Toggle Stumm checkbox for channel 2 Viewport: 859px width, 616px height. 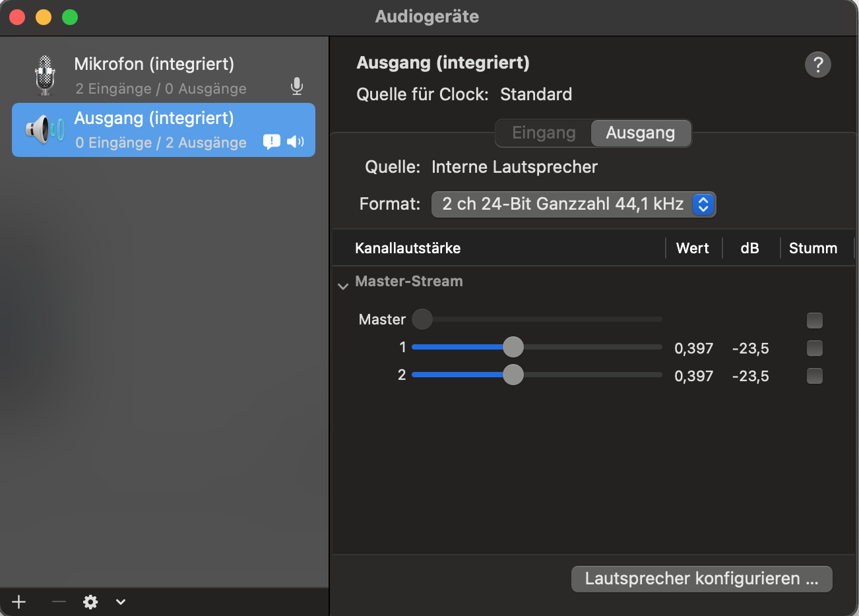(815, 376)
